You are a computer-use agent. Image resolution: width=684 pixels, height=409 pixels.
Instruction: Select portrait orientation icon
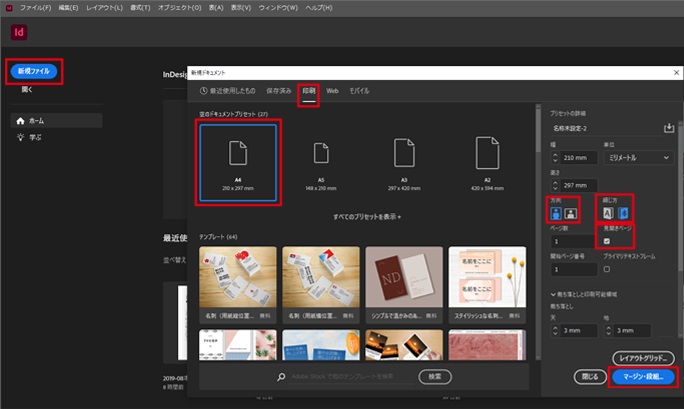[556, 213]
